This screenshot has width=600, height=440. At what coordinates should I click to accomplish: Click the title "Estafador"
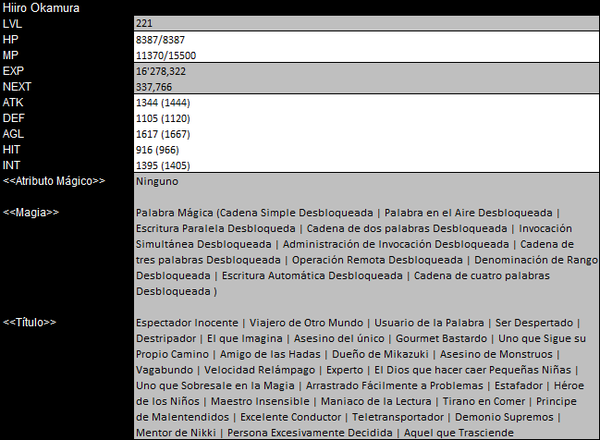[x=518, y=385]
